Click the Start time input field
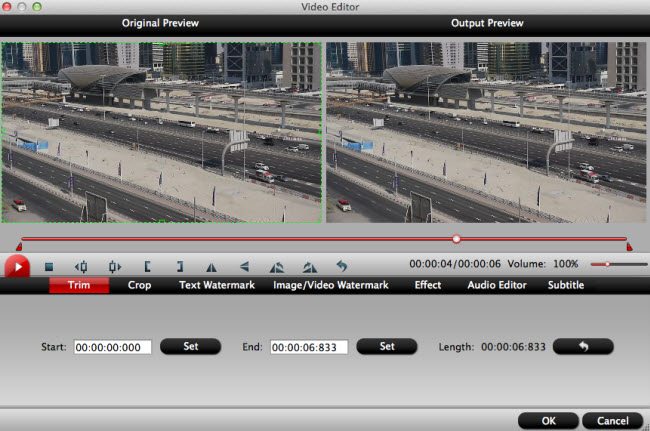 113,347
